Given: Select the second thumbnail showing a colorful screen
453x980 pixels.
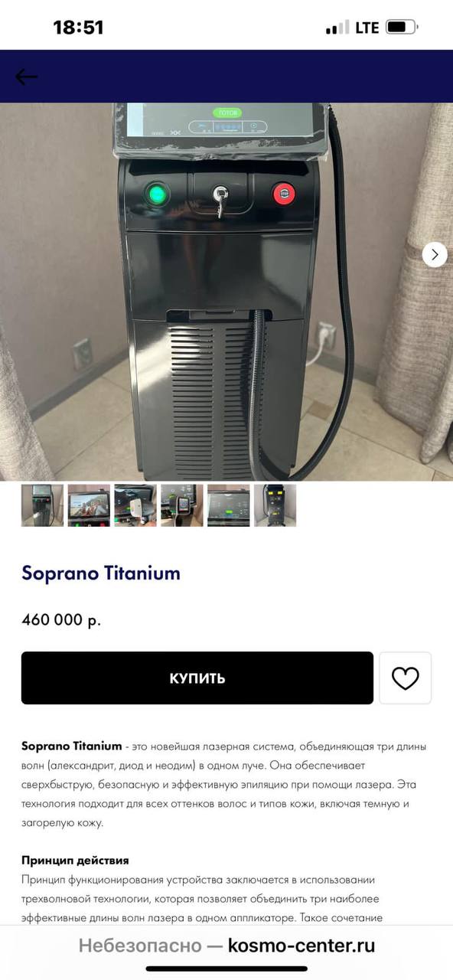Looking at the screenshot, I should click(89, 505).
